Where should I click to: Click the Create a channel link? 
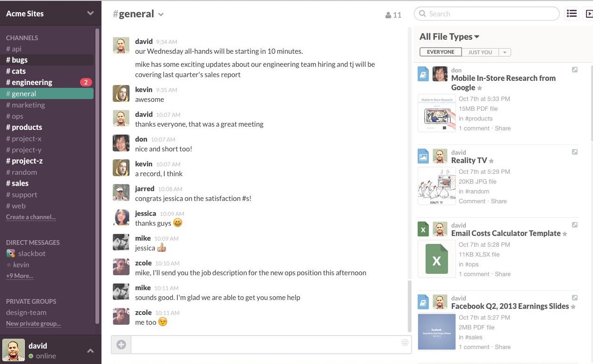(31, 217)
